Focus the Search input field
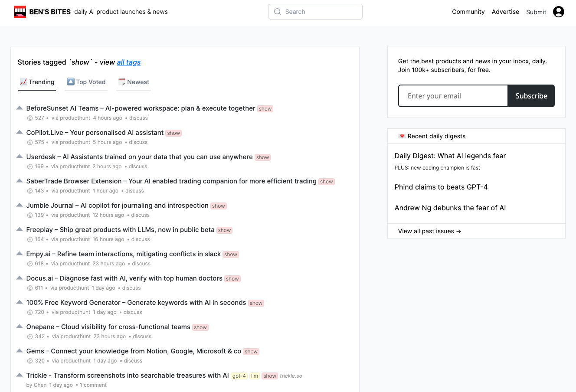Screen dimensions: 576x392 (315, 12)
